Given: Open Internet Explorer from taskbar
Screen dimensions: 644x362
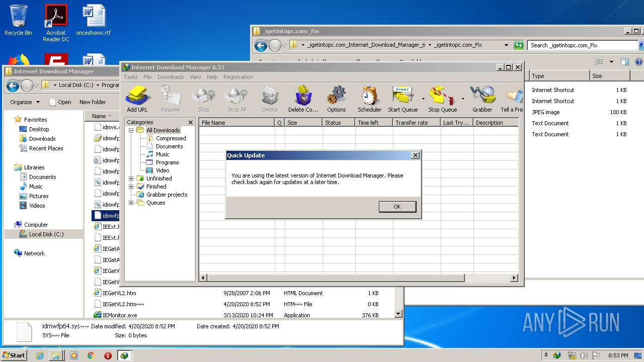Looking at the screenshot, I should point(40,355).
